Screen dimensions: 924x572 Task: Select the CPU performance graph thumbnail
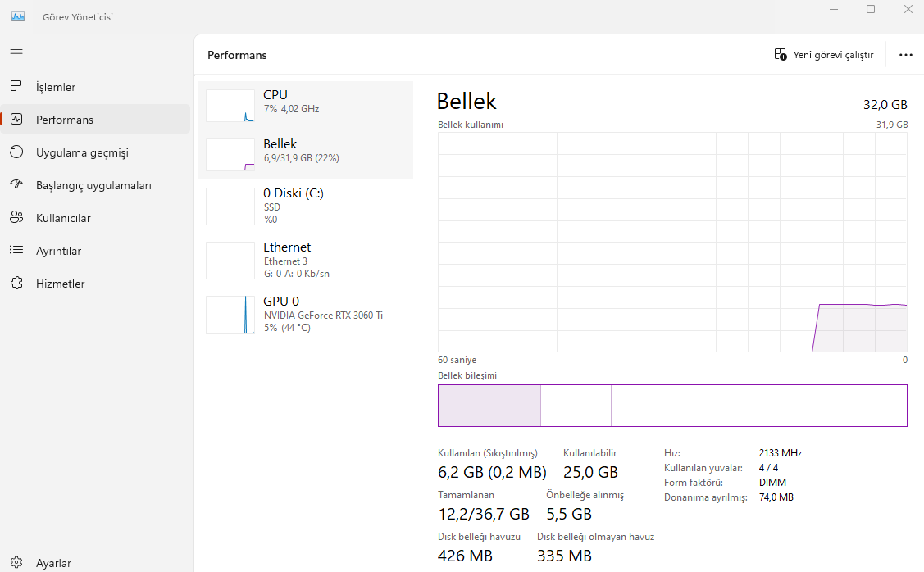230,106
